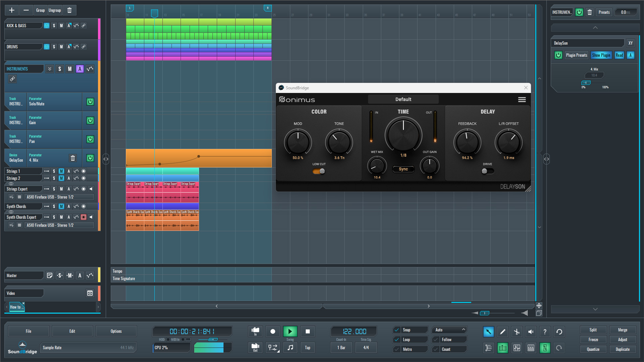Open the piano keyboard editor icon

coord(531,348)
